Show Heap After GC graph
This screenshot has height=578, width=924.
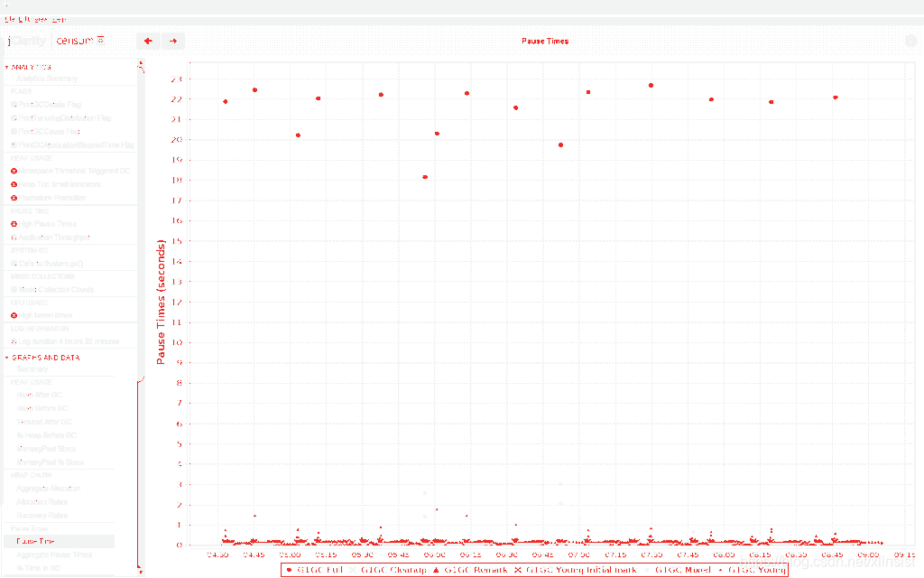(39, 396)
